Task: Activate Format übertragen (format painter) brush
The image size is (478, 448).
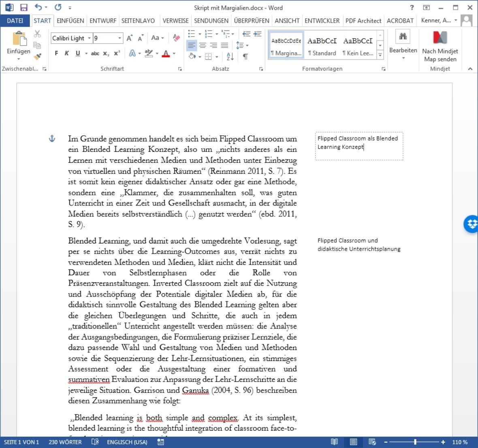Action: [37, 56]
